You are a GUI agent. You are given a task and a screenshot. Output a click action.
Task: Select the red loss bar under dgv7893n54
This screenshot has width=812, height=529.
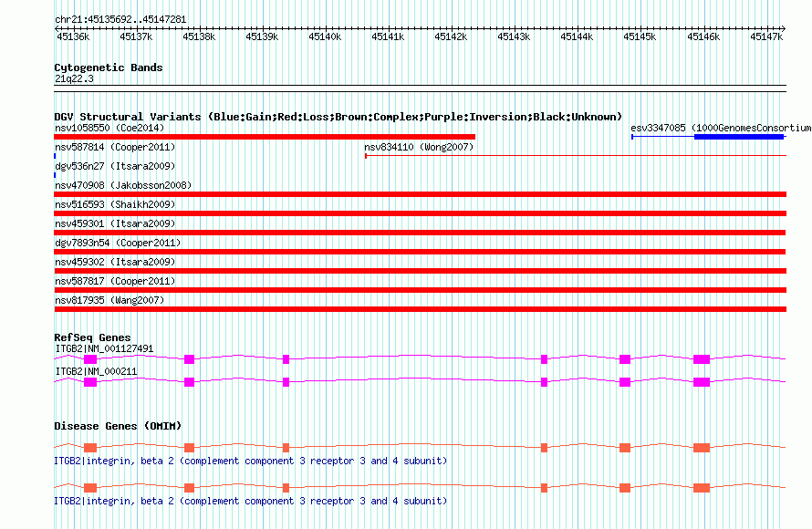[420, 252]
